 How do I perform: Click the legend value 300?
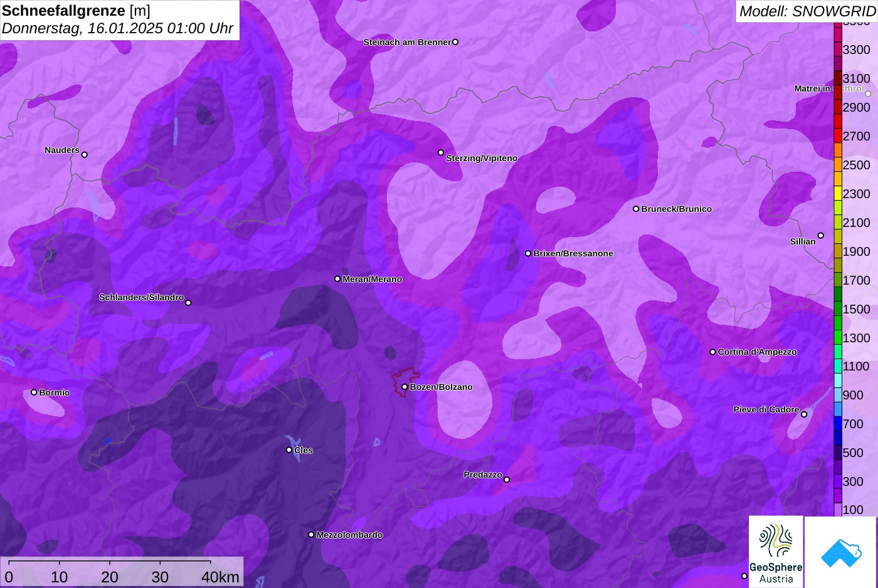[853, 481]
